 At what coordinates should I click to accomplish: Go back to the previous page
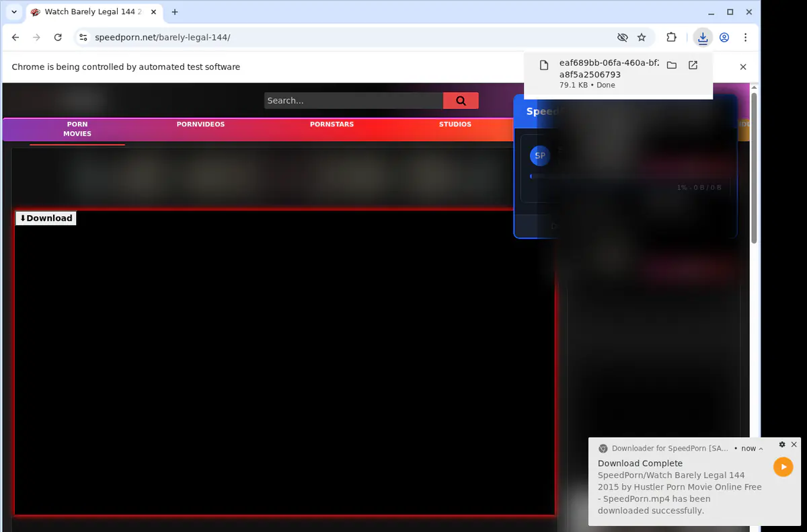click(x=15, y=38)
